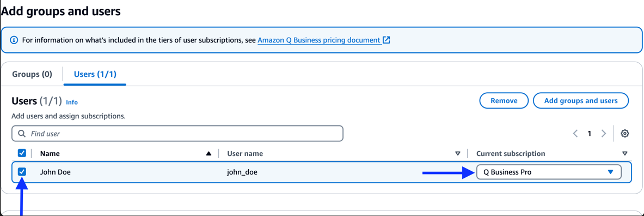Open the Q Business Pro subscription dropdown

(549, 172)
